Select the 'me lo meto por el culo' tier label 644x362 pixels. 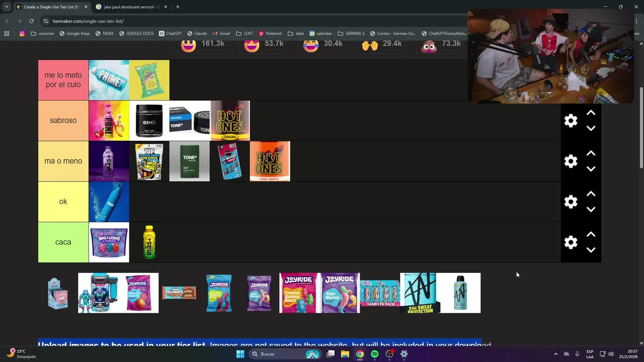tap(63, 80)
